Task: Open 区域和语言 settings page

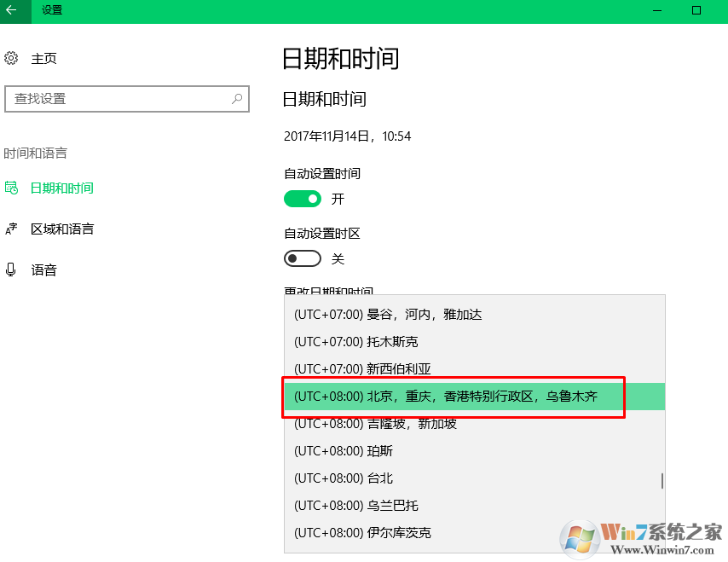Action: click(62, 229)
